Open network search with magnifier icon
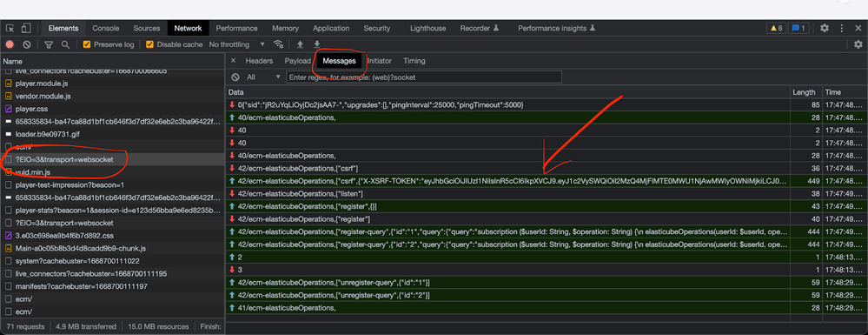Viewport: 868px width, 335px height. (x=65, y=44)
